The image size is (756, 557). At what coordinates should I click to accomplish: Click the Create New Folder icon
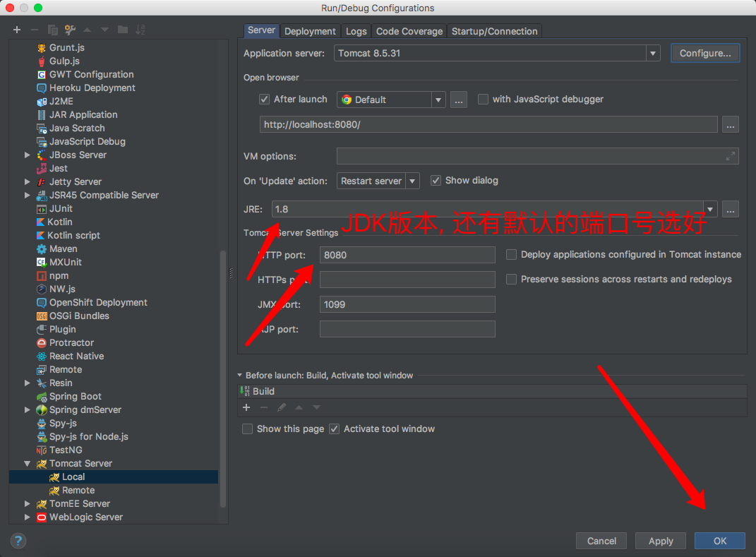123,30
